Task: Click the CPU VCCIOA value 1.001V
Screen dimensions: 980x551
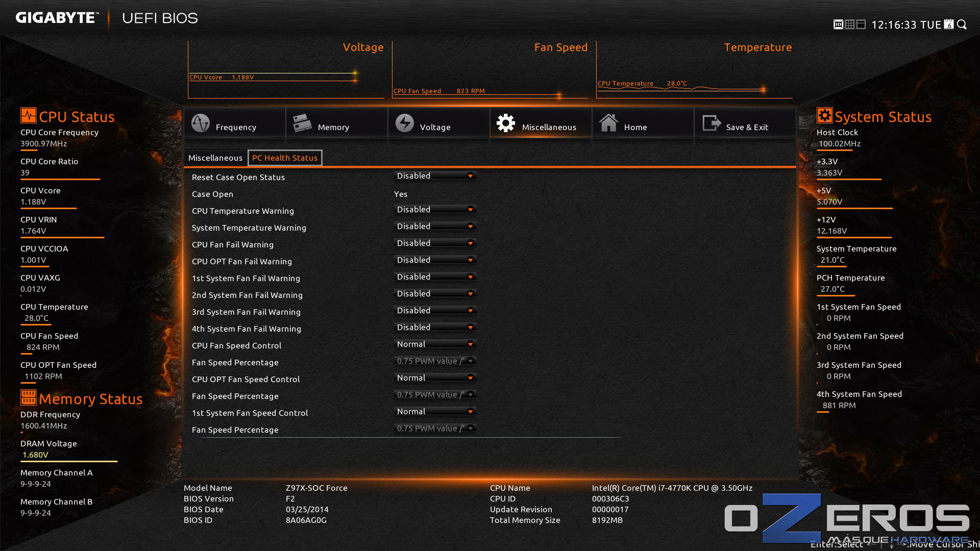Action: (33, 260)
